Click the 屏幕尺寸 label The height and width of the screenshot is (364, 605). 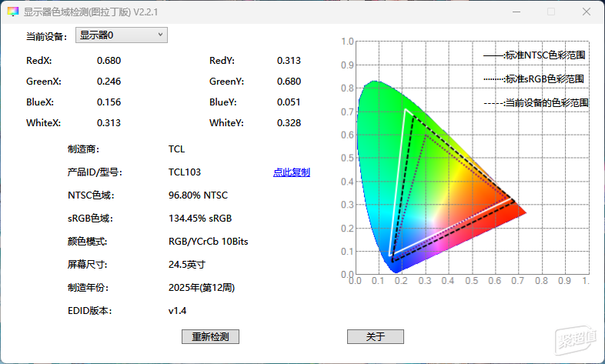click(87, 265)
